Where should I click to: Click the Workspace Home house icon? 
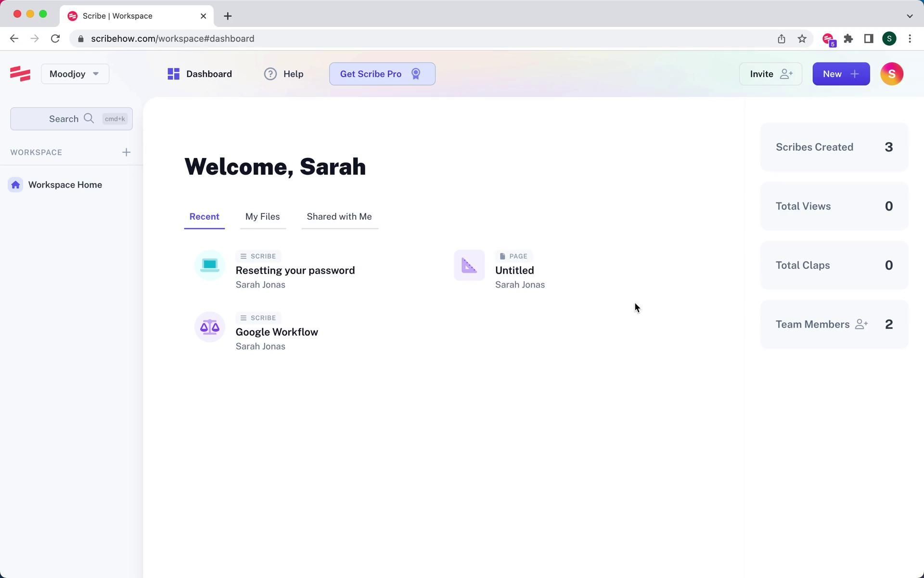[15, 184]
